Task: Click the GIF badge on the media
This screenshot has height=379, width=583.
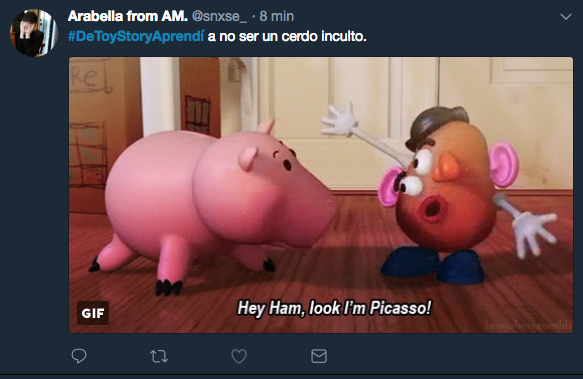Action: 93,313
